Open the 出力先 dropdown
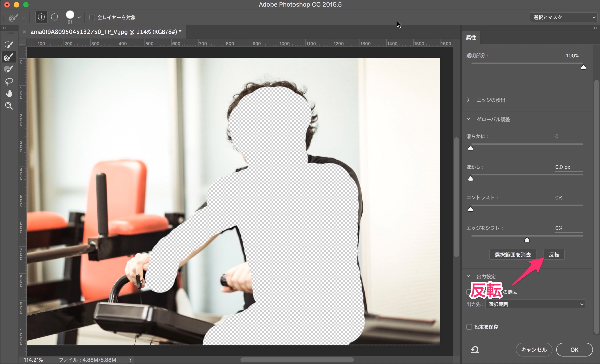 pos(535,304)
